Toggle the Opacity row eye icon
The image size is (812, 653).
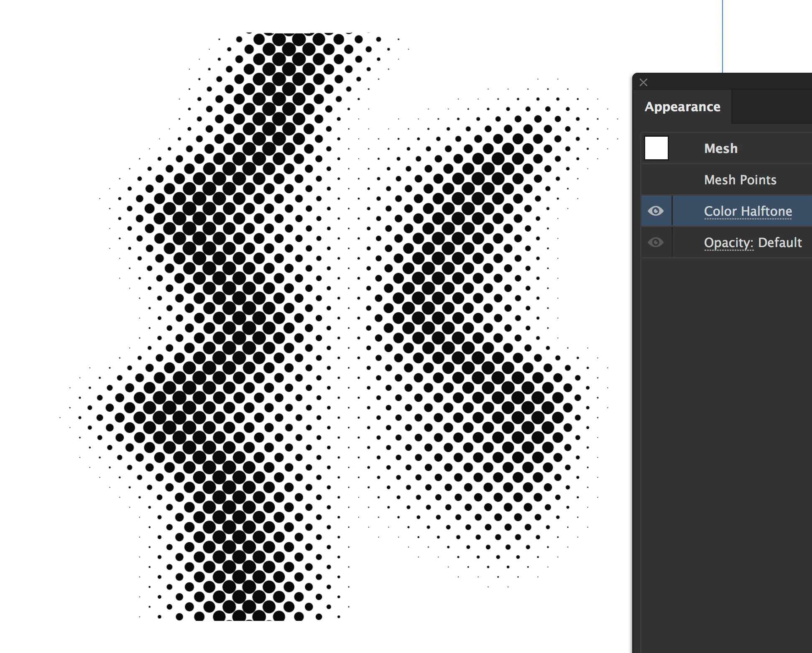coord(656,242)
